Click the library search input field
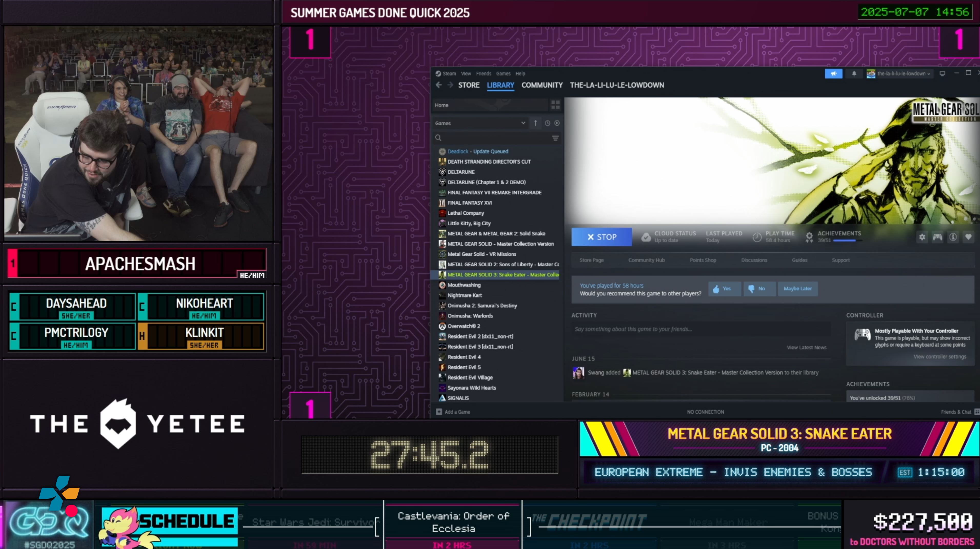This screenshot has width=980, height=549. pyautogui.click(x=496, y=138)
